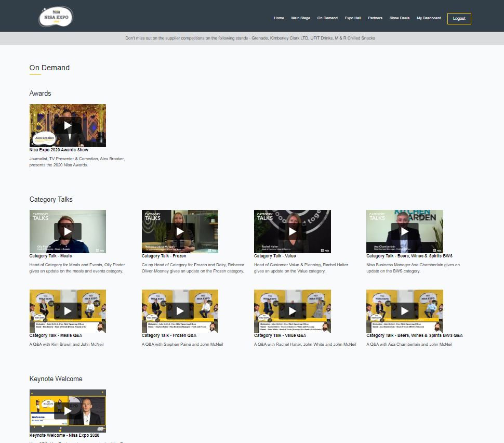The height and width of the screenshot is (443, 504).
Task: Play the Category Talk - Value video
Action: click(x=292, y=231)
